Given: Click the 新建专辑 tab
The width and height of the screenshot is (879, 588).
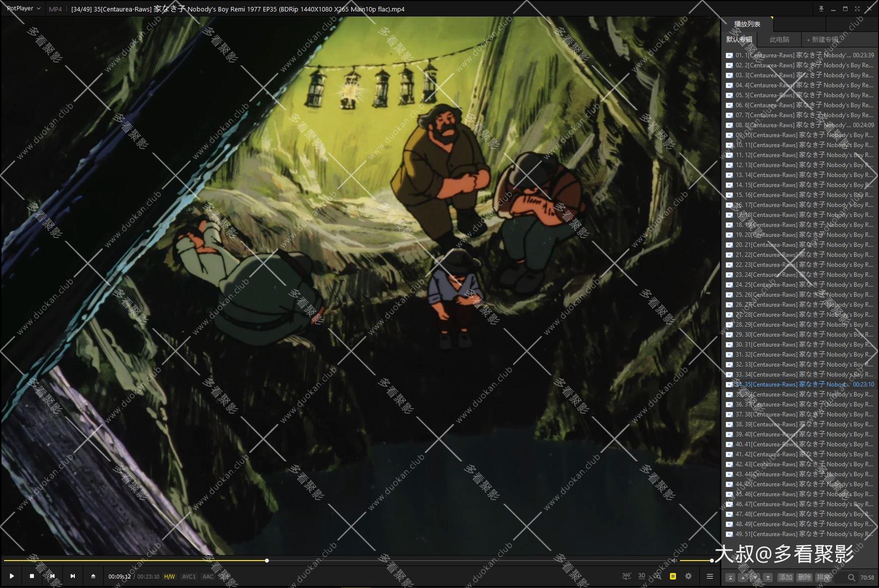Looking at the screenshot, I should (x=823, y=39).
